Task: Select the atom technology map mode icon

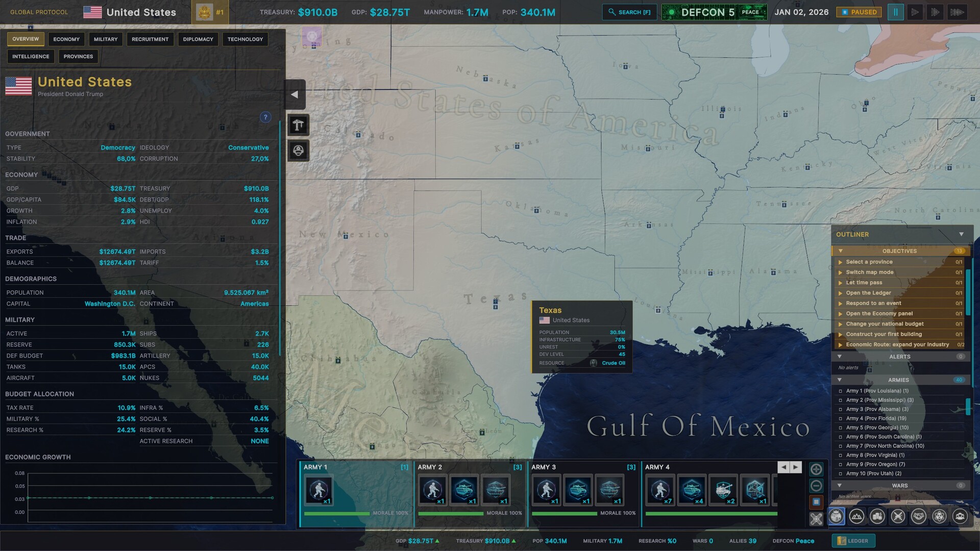Action: pos(939,516)
